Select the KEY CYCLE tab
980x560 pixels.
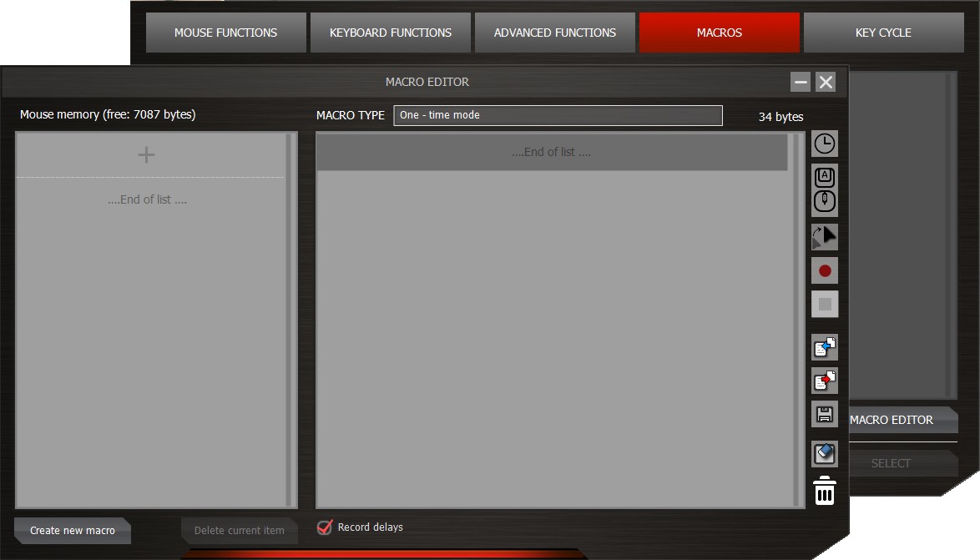tap(883, 33)
